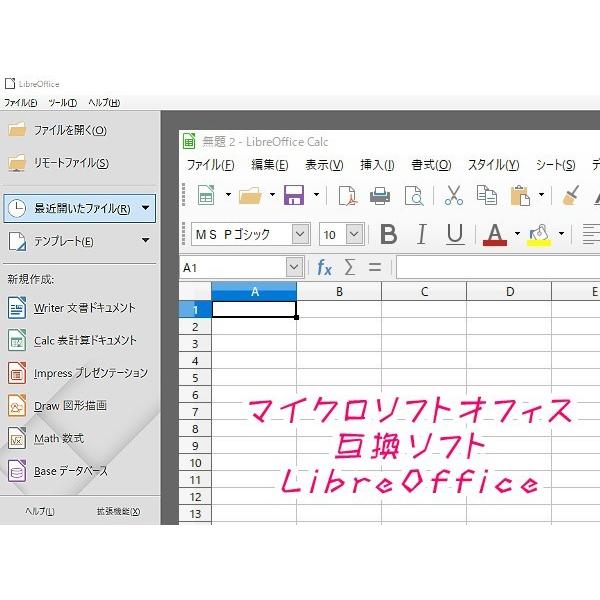Expand テンプレート dropdown arrow
This screenshot has width=600, height=600.
coord(145,240)
